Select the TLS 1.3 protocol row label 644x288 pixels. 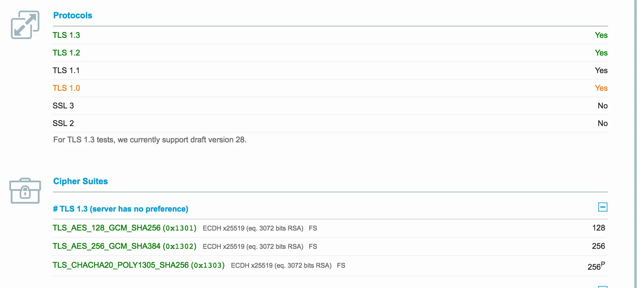pos(66,35)
